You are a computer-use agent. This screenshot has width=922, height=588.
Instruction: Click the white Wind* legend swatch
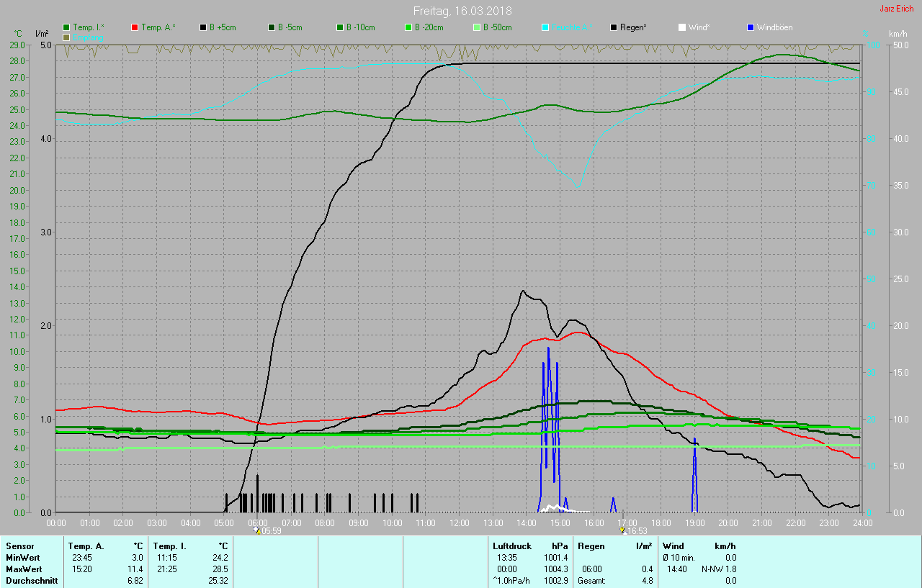[682, 27]
